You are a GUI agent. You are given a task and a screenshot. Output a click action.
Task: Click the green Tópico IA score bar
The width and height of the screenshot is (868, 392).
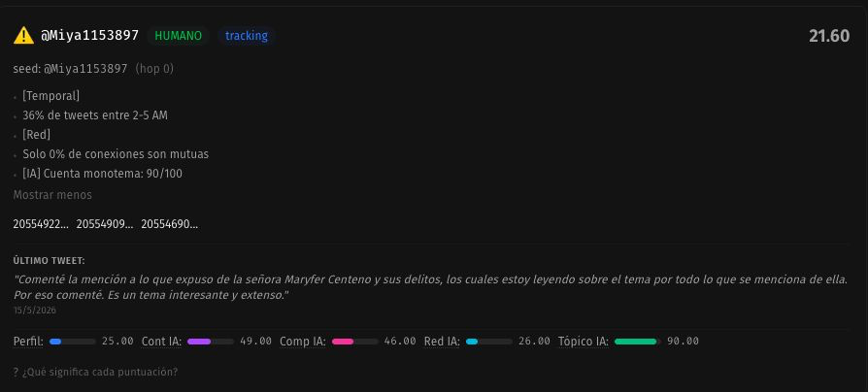coord(638,342)
